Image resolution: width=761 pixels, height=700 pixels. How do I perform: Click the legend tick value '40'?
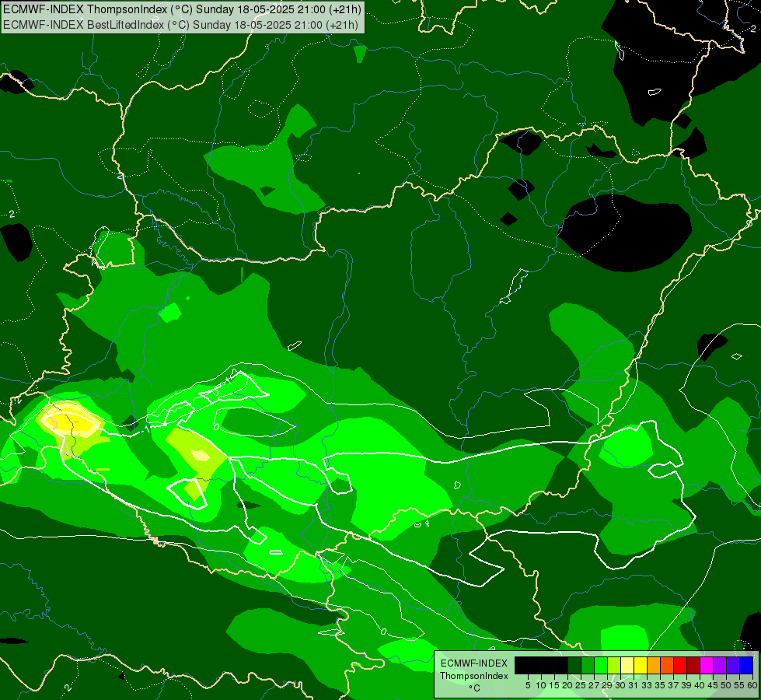(700, 685)
